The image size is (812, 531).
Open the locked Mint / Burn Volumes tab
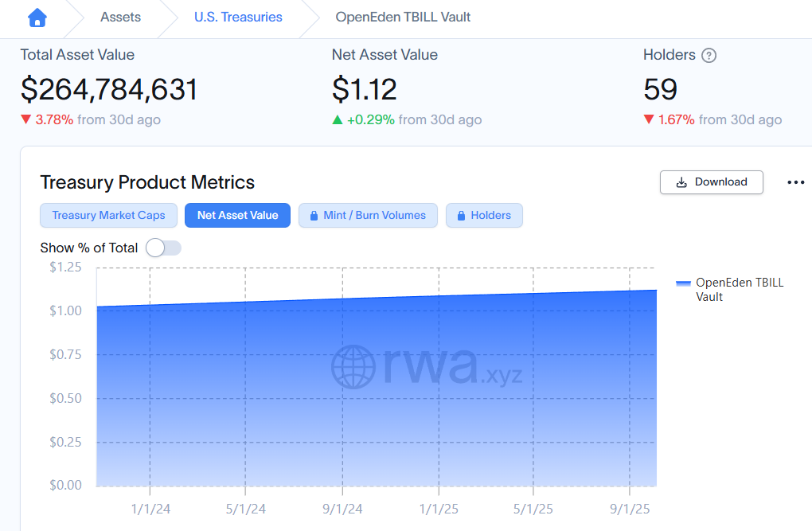368,215
